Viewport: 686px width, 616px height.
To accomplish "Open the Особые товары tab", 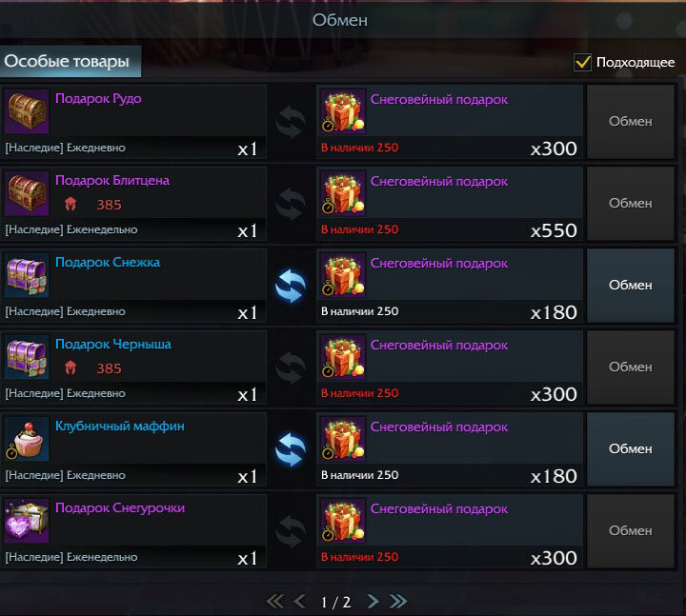I will [x=71, y=61].
